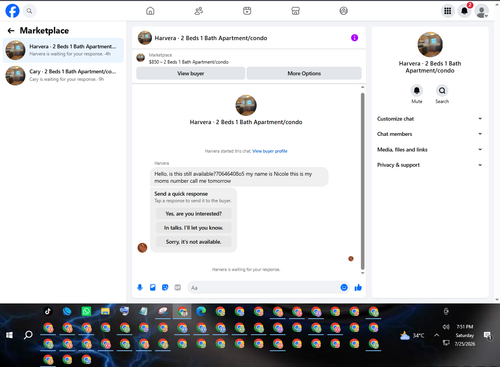Go to the Home feed icon
This screenshot has height=367, width=500.
pos(150,11)
